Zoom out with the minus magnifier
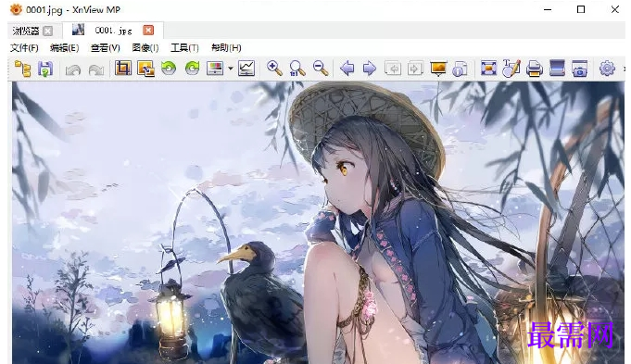This screenshot has width=631, height=364. [x=321, y=69]
